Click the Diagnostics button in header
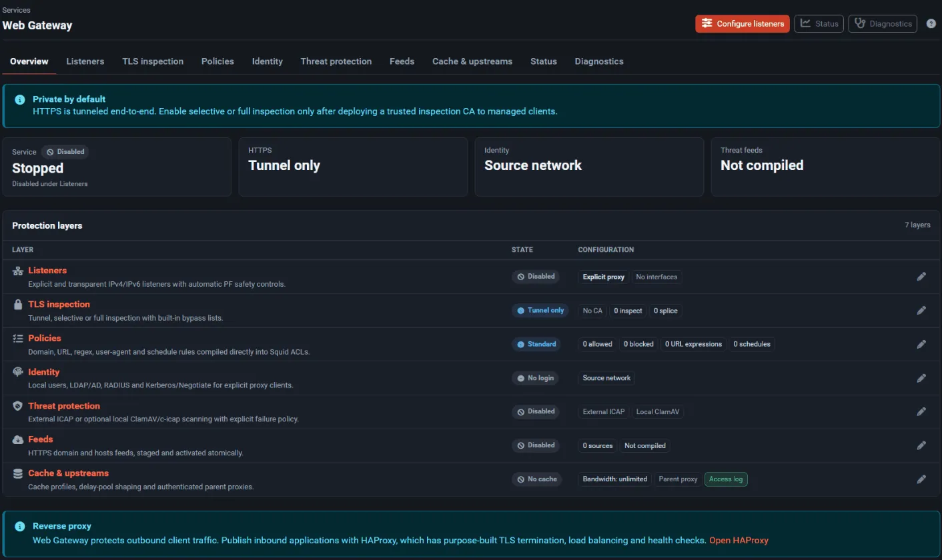The height and width of the screenshot is (560, 942). [x=883, y=24]
